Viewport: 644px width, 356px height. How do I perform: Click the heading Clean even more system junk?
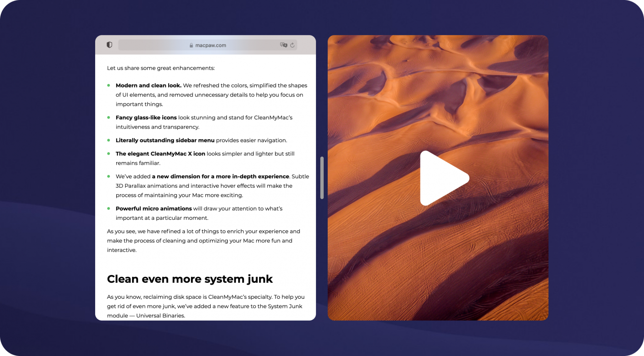click(190, 279)
